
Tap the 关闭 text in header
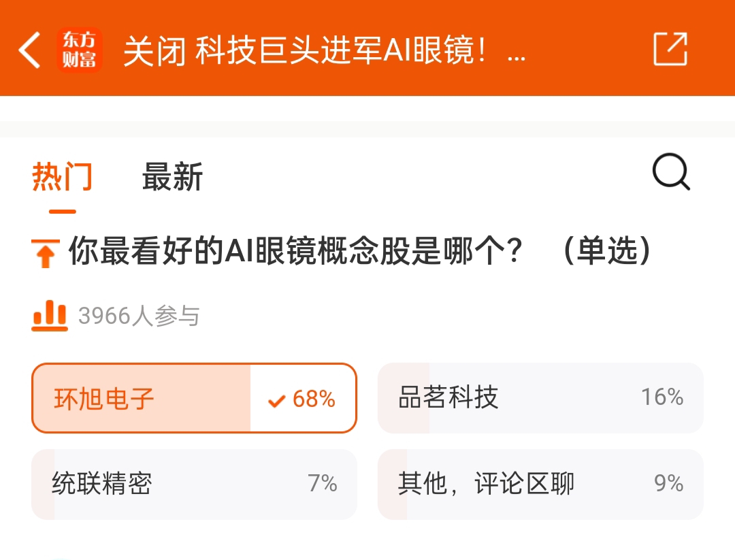click(154, 52)
